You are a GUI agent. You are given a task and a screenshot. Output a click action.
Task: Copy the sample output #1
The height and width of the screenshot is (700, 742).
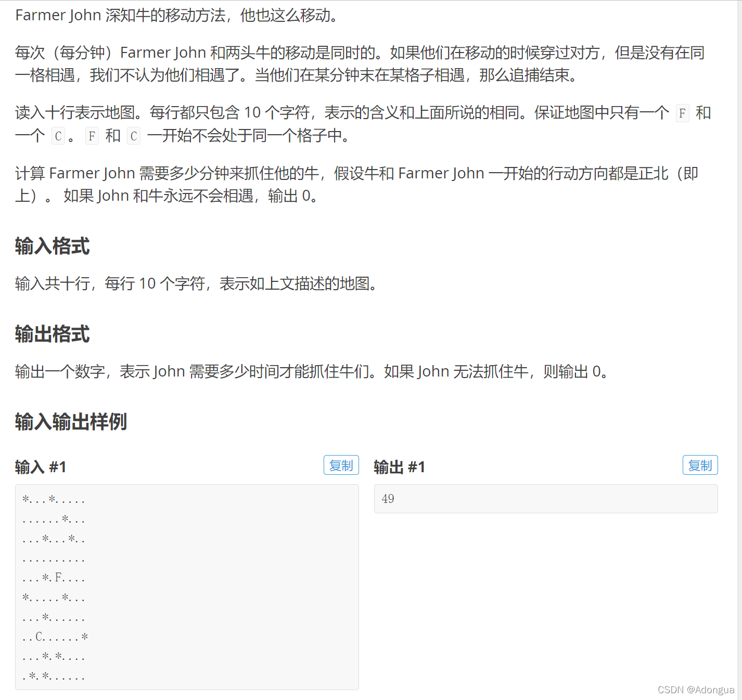coord(700,465)
